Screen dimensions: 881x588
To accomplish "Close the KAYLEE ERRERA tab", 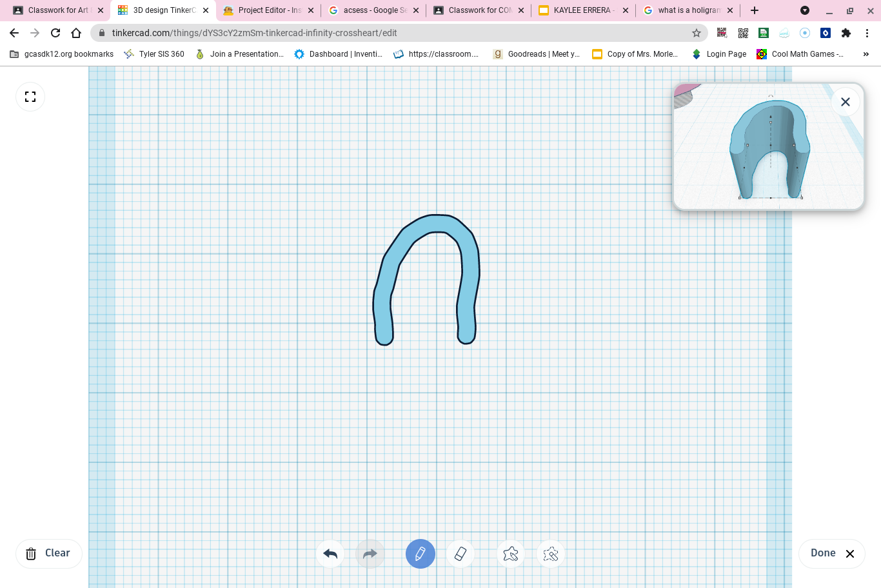I will click(x=626, y=10).
